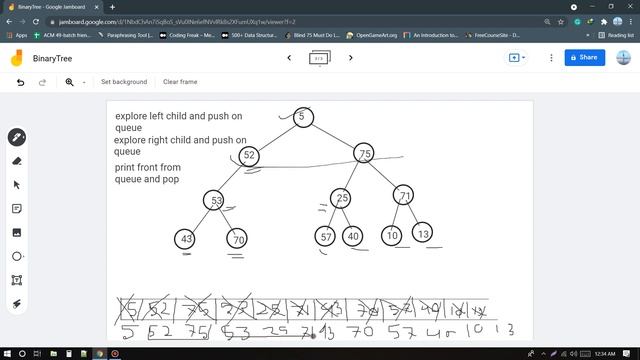This screenshot has height=360, width=640.
Task: Open Google account avatar
Action: coord(623,58)
